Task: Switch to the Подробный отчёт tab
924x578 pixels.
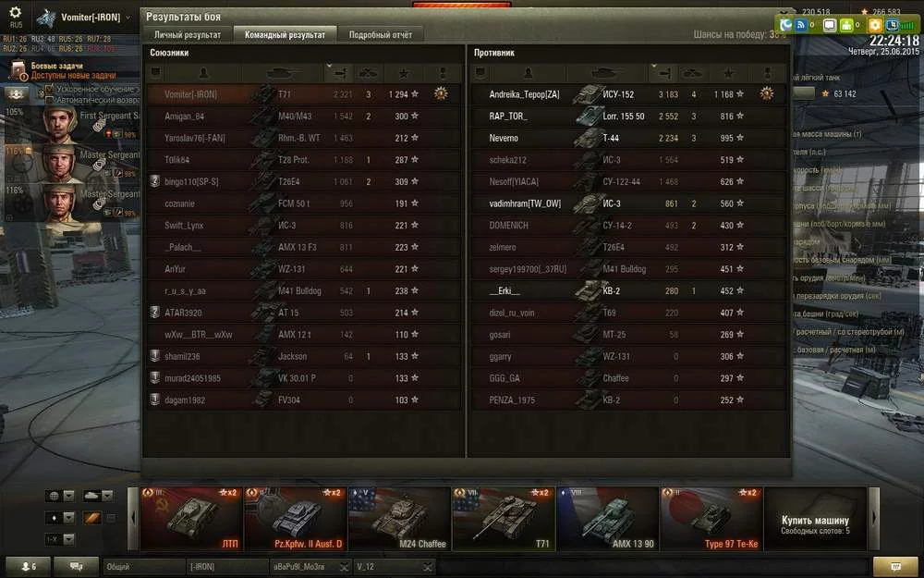Action: point(380,35)
